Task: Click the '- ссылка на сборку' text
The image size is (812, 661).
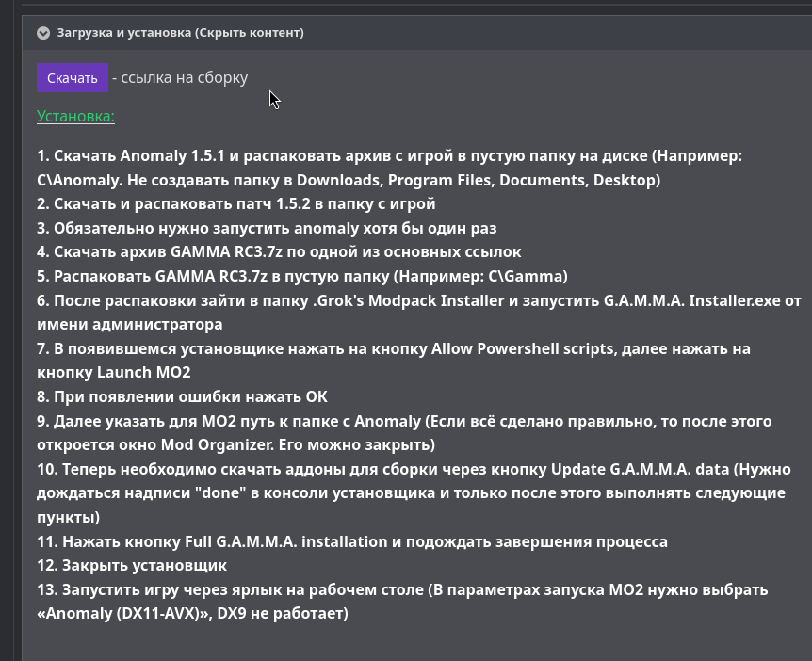Action: click(x=180, y=77)
